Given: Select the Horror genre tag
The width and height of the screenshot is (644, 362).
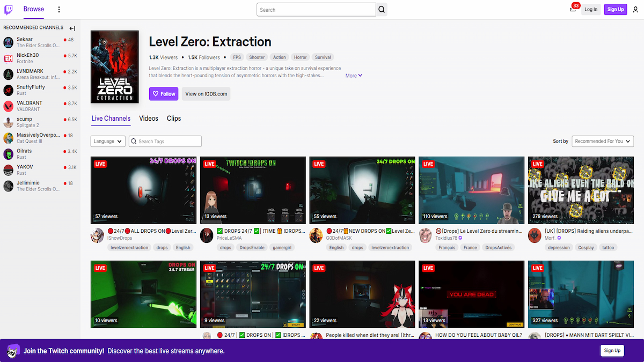Looking at the screenshot, I should click(300, 57).
